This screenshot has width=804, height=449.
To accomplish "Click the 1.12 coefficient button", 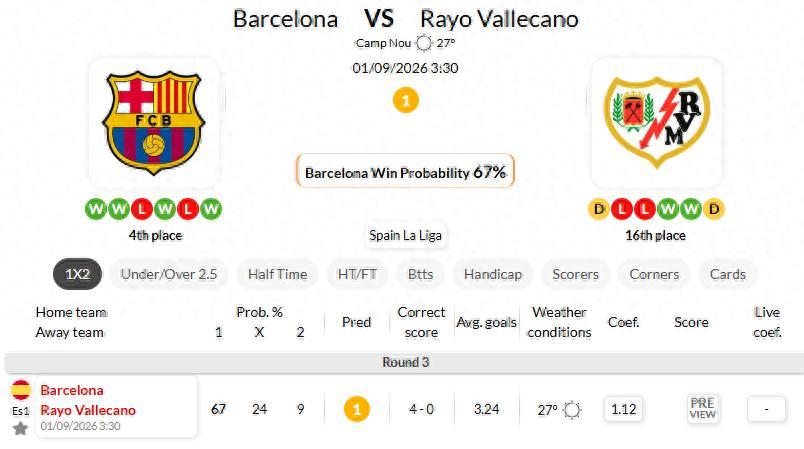I will click(x=624, y=409).
